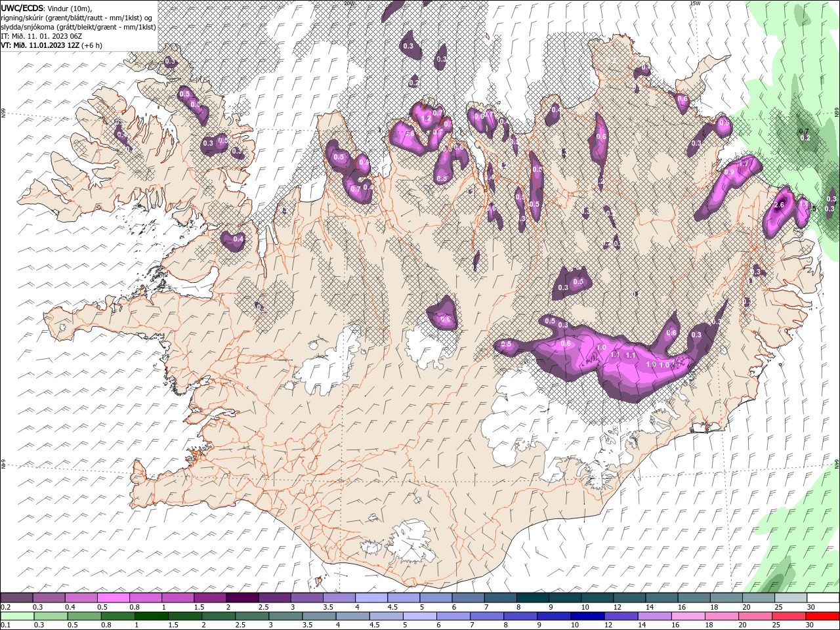Select the light purple rain swatch from 14 to 16

654,616
